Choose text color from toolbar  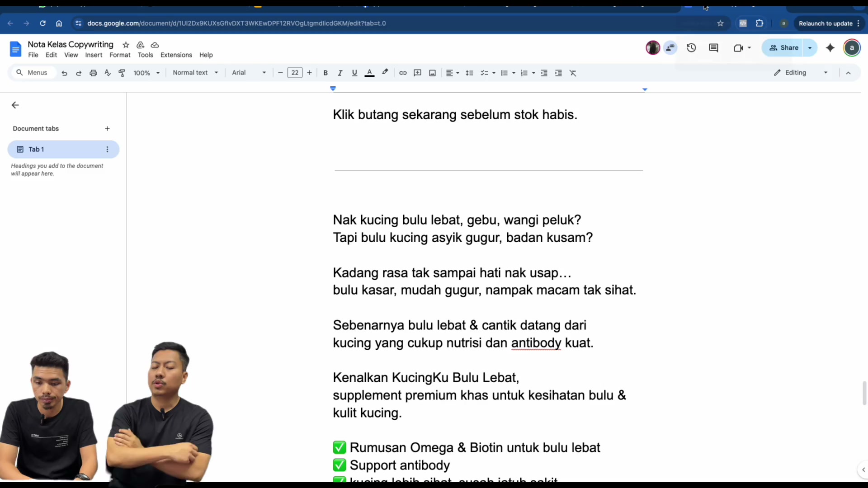coord(369,73)
